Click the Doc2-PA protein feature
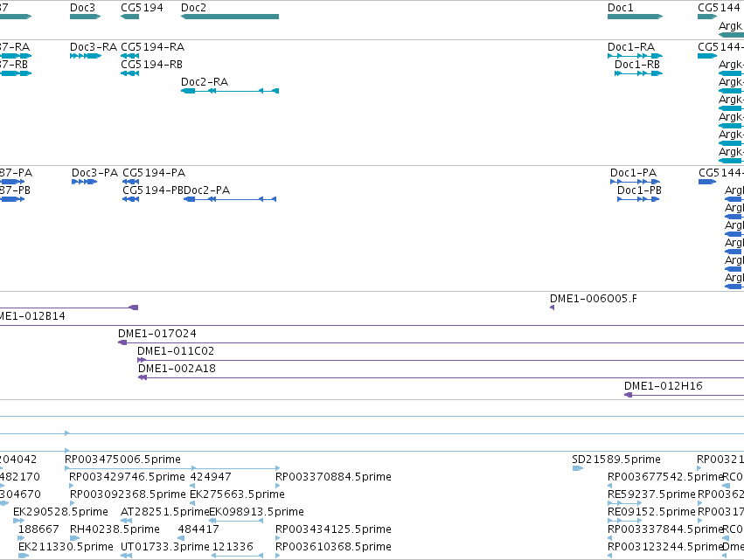Image resolution: width=744 pixels, height=560 pixels. pyautogui.click(x=230, y=199)
